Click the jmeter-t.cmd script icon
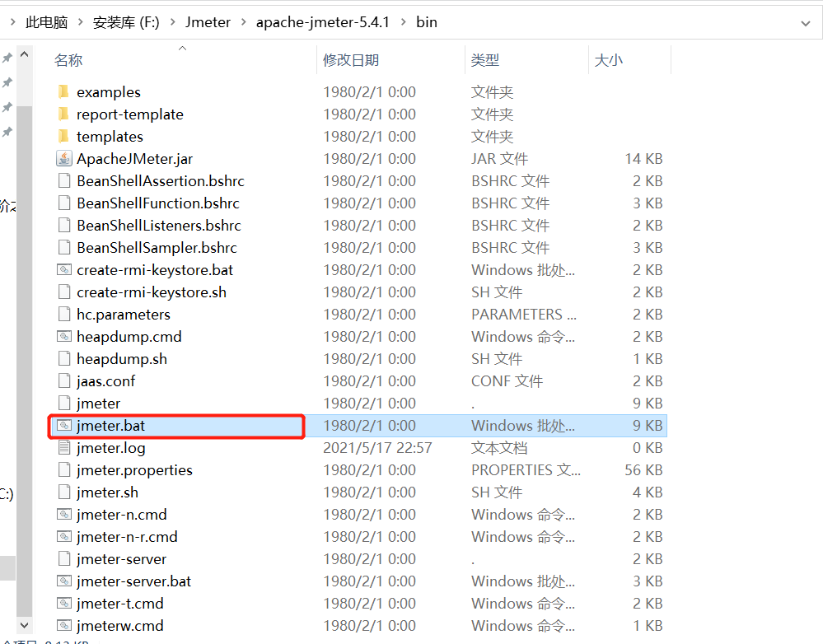823x644 pixels. point(64,604)
